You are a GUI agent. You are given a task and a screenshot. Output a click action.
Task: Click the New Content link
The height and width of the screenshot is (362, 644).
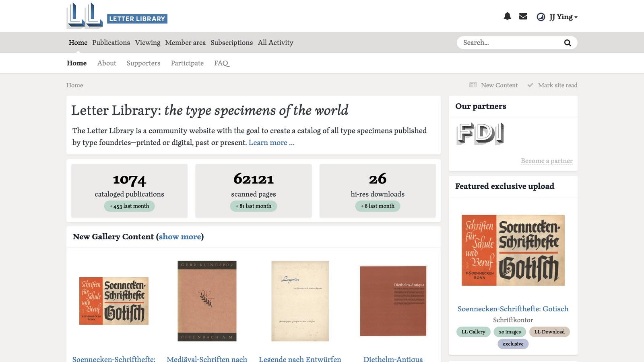[499, 85]
